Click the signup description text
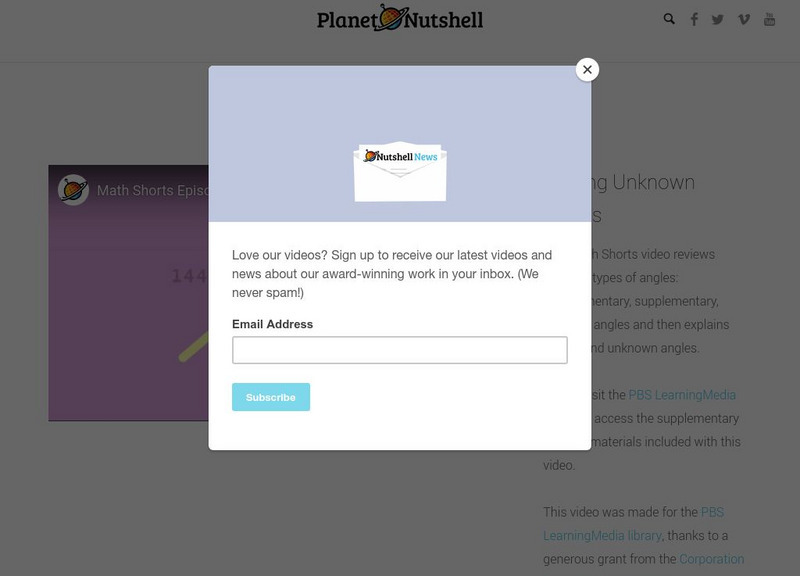 [x=392, y=274]
